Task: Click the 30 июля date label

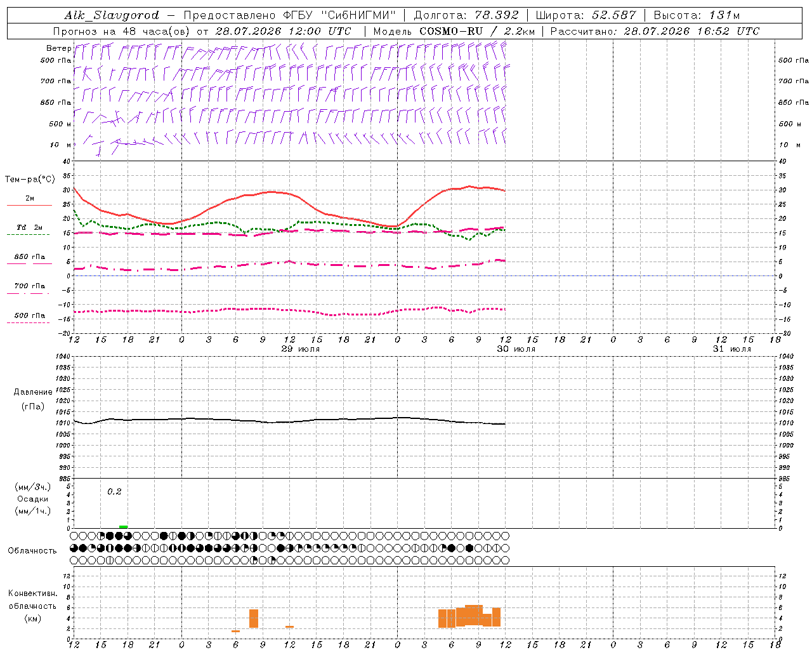Action: [516, 349]
